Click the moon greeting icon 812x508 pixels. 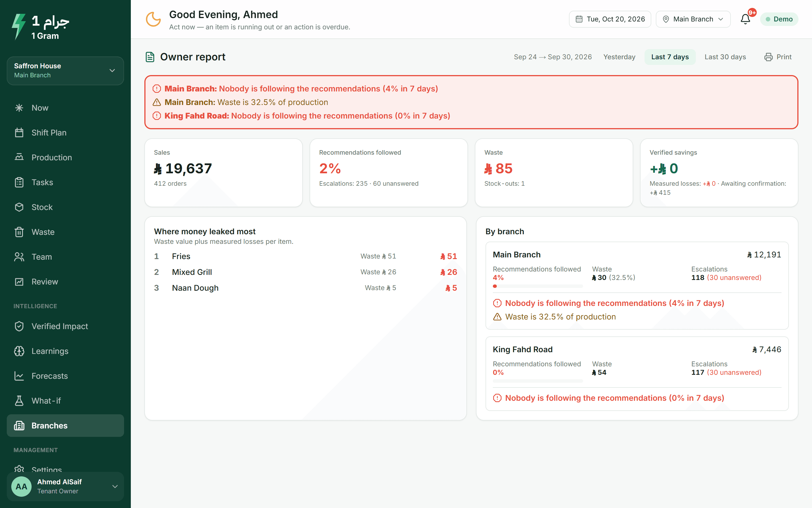[153, 19]
